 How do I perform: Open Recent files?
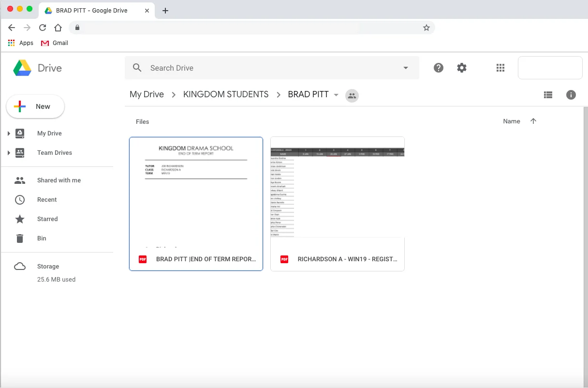[x=47, y=200]
